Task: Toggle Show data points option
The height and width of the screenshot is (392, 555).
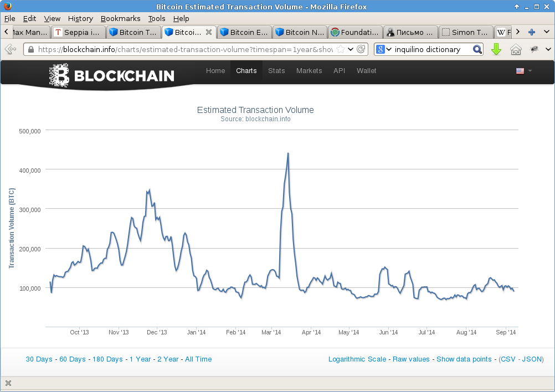Action: point(464,359)
